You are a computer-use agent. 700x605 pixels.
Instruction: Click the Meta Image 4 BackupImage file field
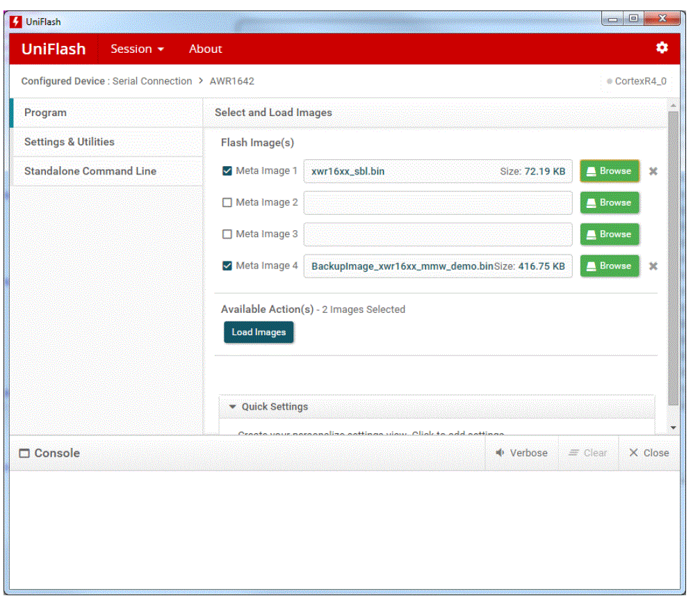tap(438, 266)
